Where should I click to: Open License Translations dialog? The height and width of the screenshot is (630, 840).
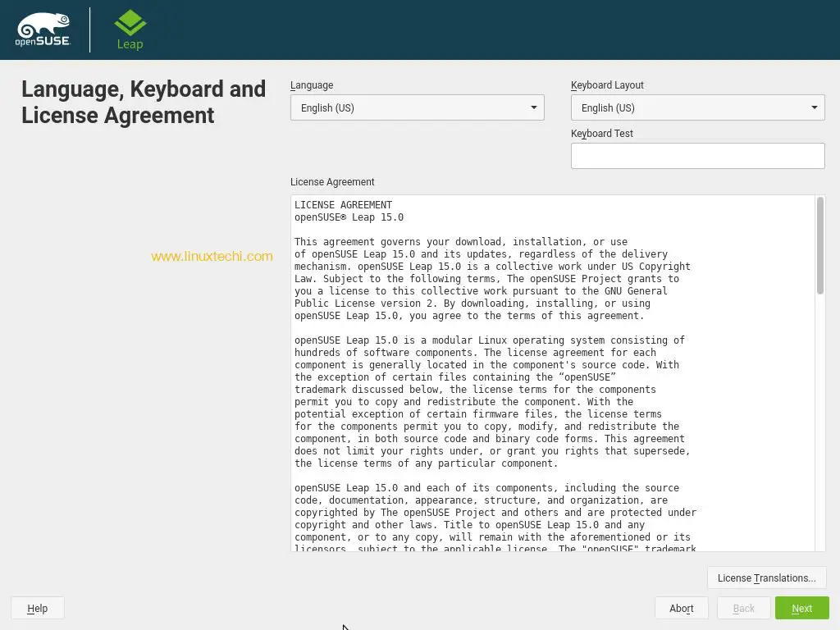click(767, 578)
